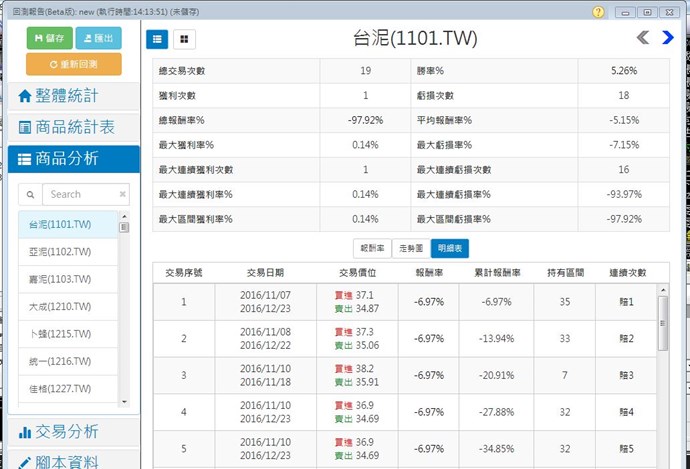
Task: Clear the search box with the x icon
Action: click(x=124, y=194)
